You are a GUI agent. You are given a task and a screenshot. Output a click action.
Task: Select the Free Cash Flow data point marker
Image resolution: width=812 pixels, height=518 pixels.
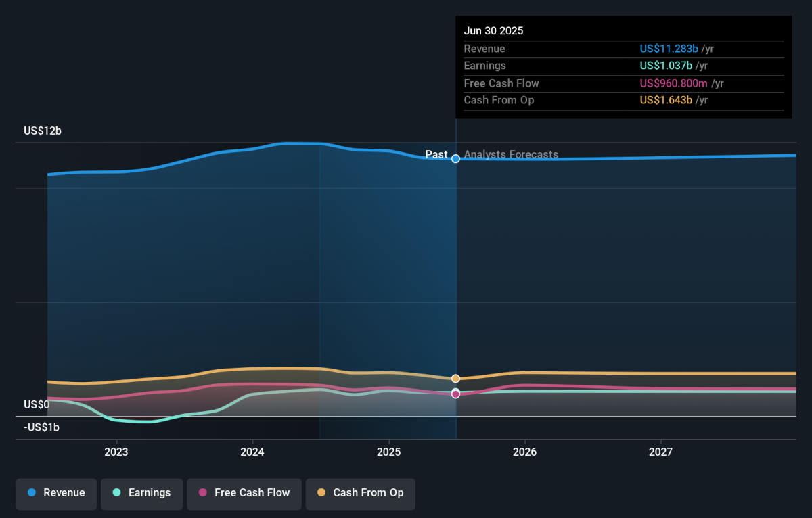pyautogui.click(x=456, y=394)
